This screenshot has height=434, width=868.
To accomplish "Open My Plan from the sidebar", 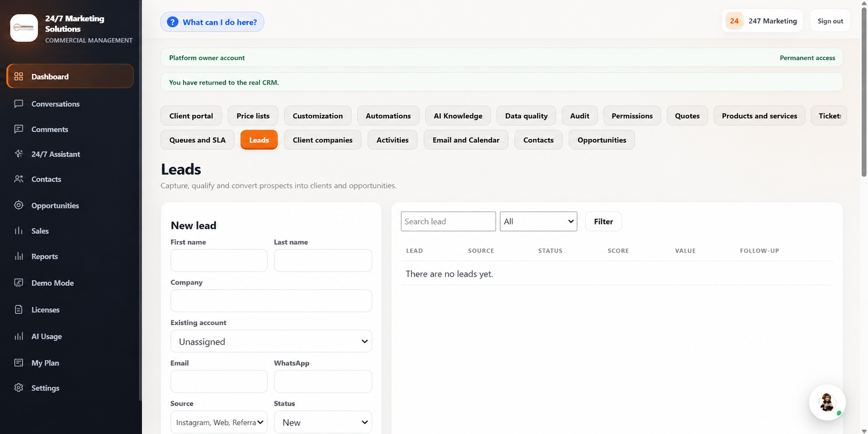I will 70,363.
